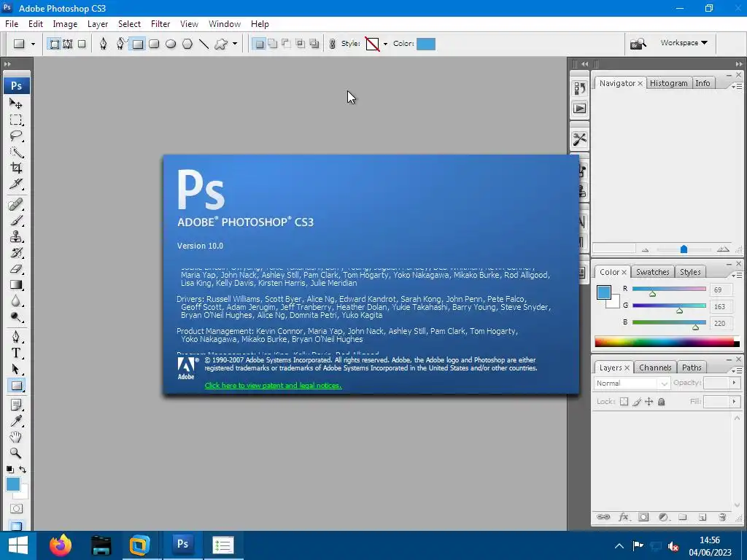Click the Color swatch in options bar
This screenshot has height=560, width=747.
click(x=426, y=44)
